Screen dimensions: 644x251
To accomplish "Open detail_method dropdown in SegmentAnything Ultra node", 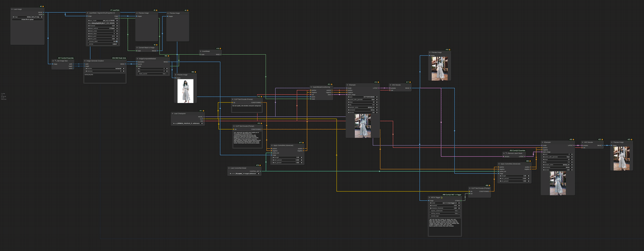I will [103, 28].
